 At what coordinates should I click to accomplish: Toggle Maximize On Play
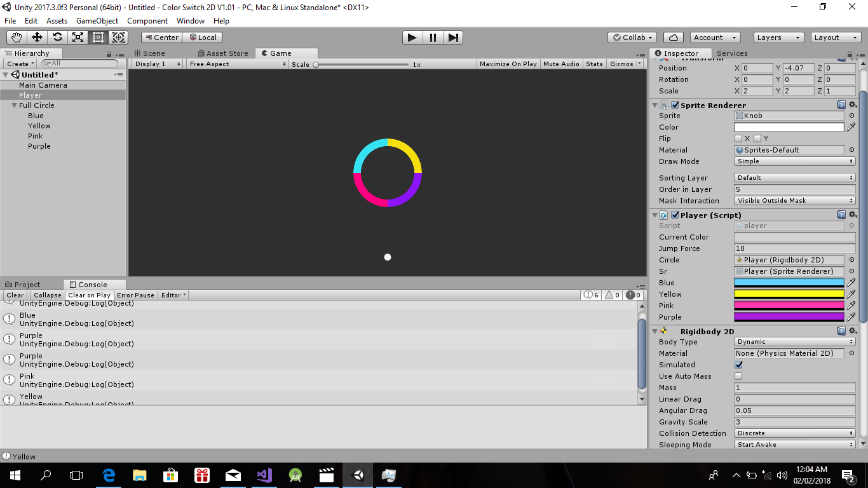click(x=508, y=64)
